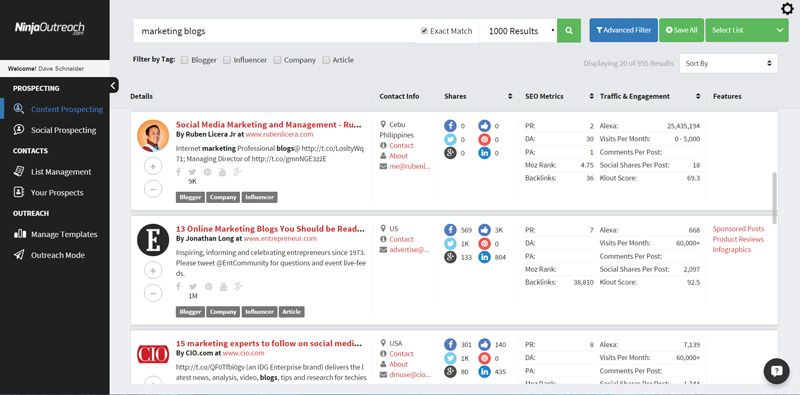Toggle the Exact Match checkbox
Screen dimensions: 800x395
pyautogui.click(x=424, y=31)
